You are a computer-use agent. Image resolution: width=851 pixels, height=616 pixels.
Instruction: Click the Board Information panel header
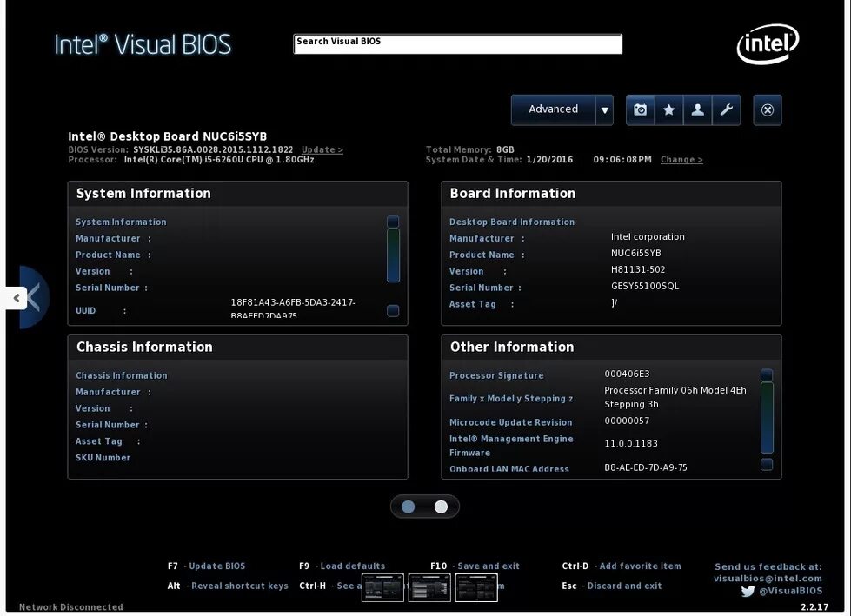coord(612,194)
